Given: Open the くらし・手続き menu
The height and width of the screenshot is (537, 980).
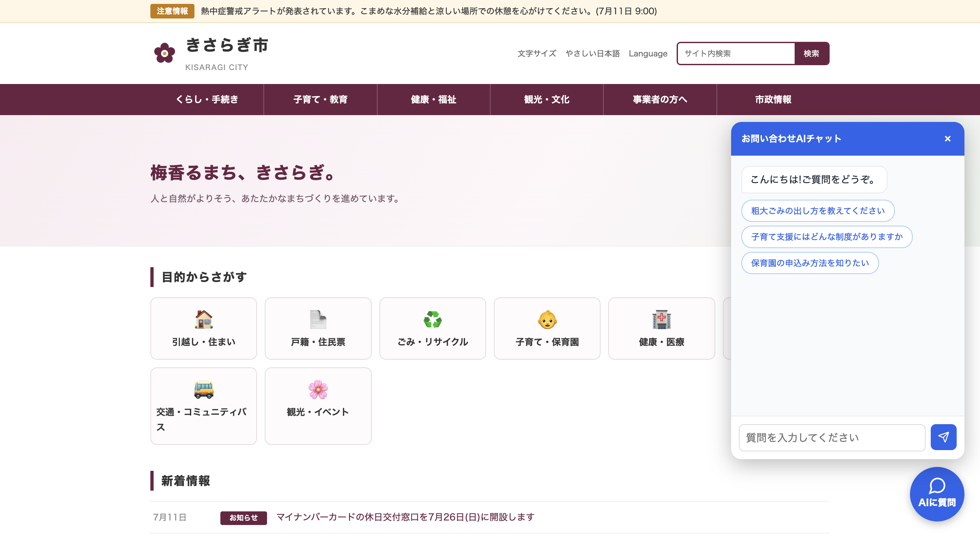Looking at the screenshot, I should tap(207, 99).
